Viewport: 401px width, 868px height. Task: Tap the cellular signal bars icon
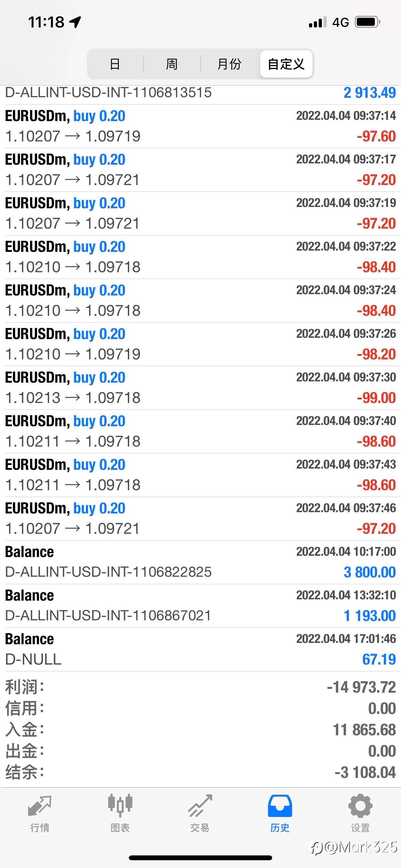pos(318,22)
